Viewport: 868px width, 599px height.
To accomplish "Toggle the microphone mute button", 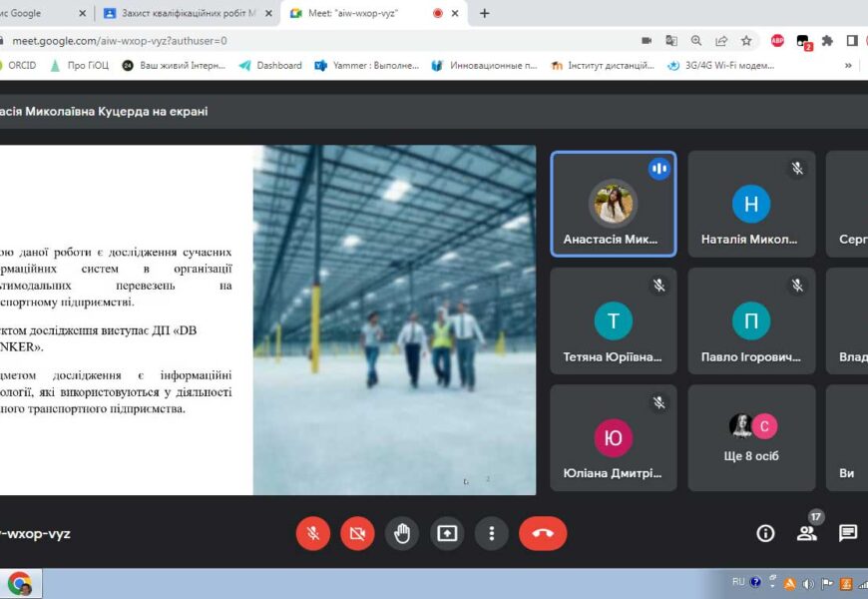I will tap(312, 533).
